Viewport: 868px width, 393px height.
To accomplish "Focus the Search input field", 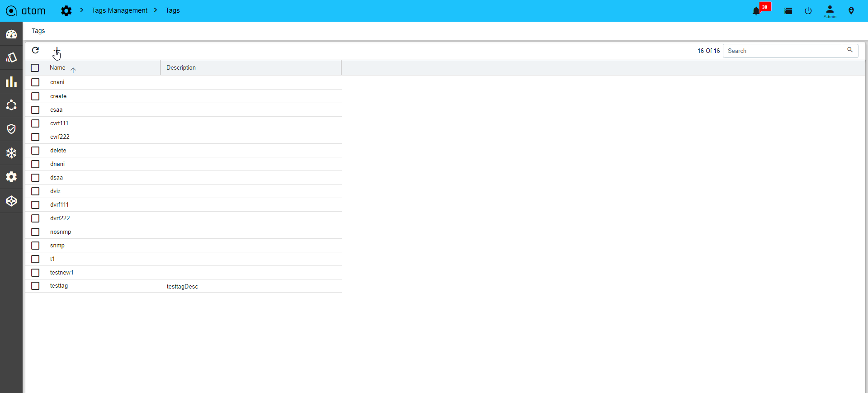I will (783, 51).
